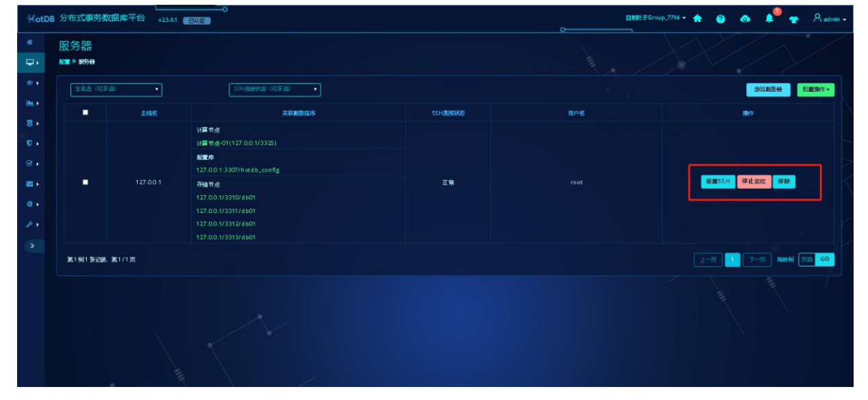Select page number 1
This screenshot has width=868, height=400.
tap(732, 260)
